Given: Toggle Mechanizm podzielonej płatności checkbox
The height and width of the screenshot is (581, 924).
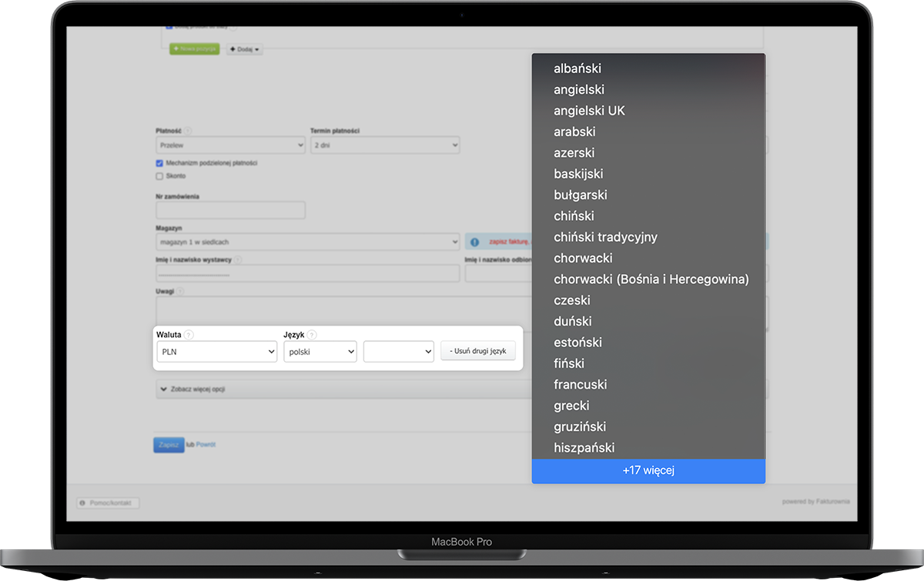Looking at the screenshot, I should [x=159, y=163].
